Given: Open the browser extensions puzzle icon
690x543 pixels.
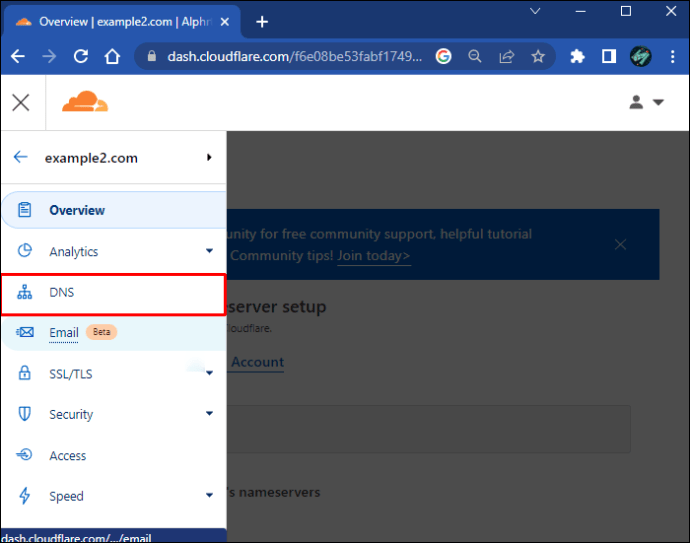Looking at the screenshot, I should 577,56.
